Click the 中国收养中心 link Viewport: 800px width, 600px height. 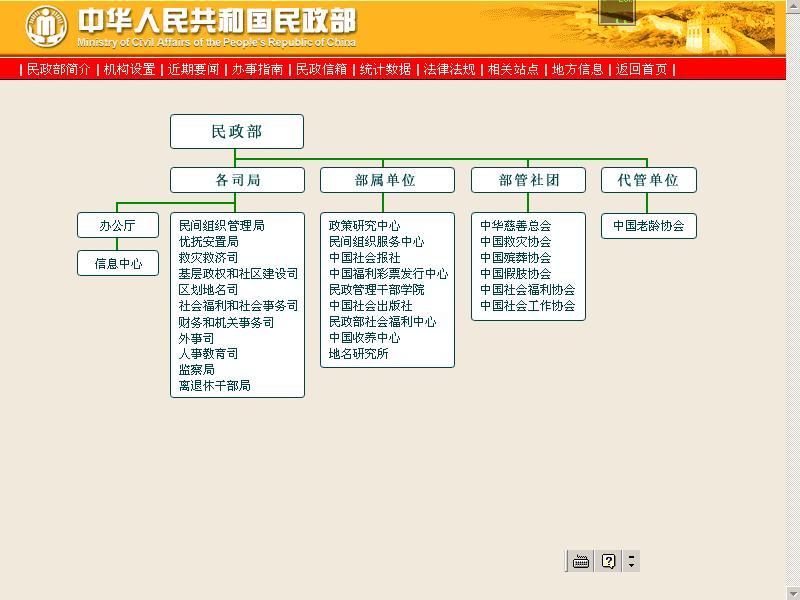click(x=364, y=338)
